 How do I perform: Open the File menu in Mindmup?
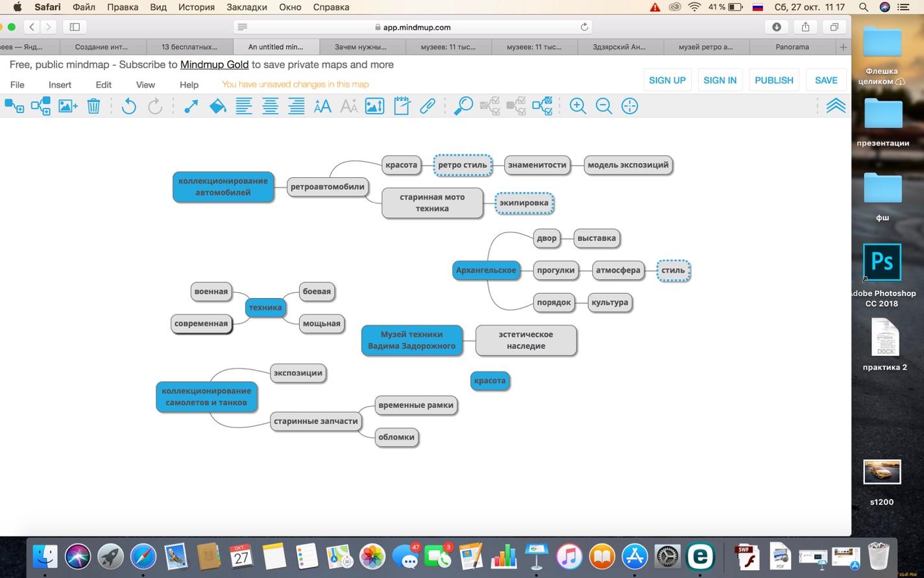tap(18, 84)
